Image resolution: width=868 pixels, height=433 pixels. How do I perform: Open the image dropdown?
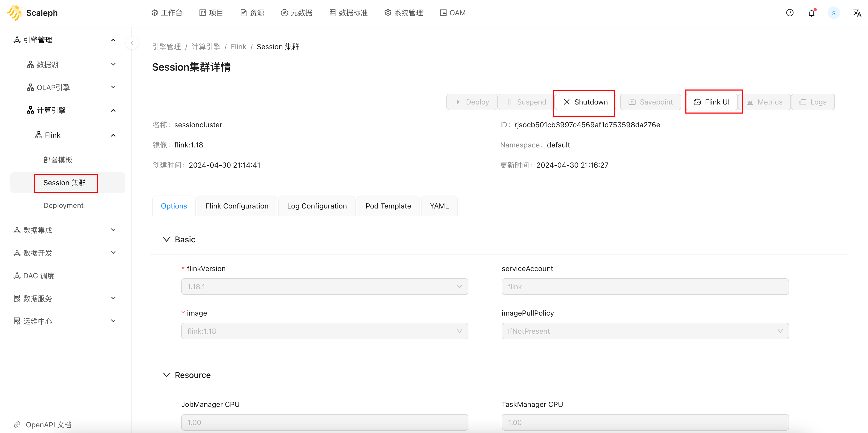click(325, 331)
